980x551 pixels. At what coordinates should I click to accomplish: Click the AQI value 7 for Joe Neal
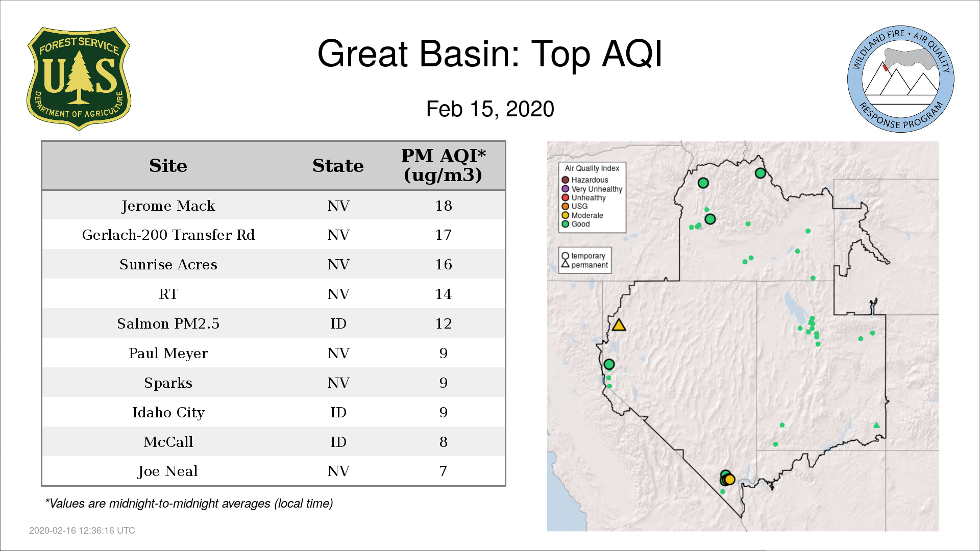click(x=443, y=471)
